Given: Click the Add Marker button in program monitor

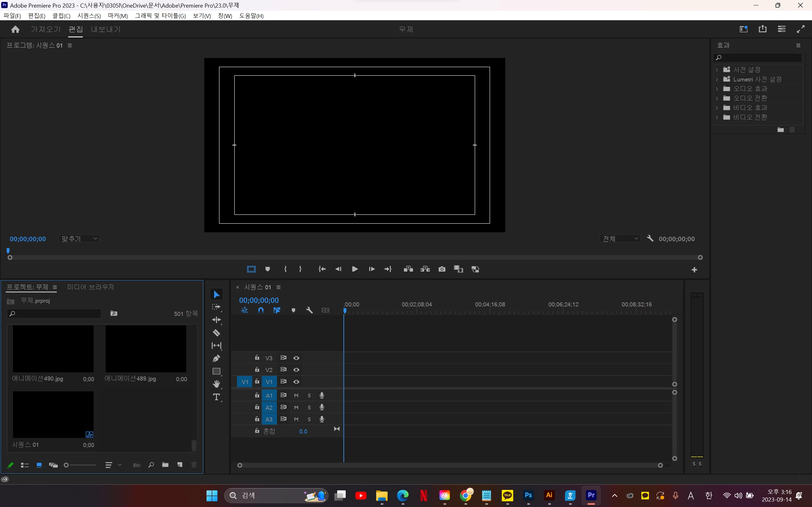Looking at the screenshot, I should pyautogui.click(x=267, y=269).
